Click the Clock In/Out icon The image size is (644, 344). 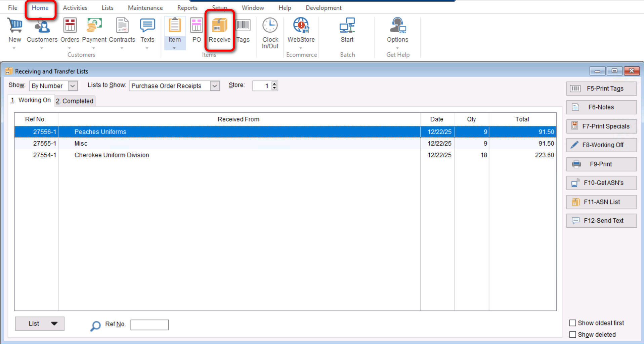270,26
